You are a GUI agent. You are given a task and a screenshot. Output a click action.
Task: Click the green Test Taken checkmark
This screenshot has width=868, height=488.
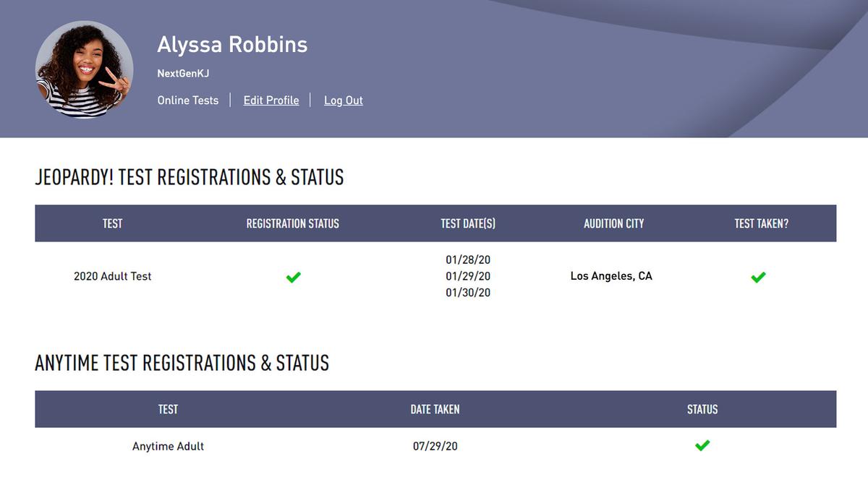point(758,277)
